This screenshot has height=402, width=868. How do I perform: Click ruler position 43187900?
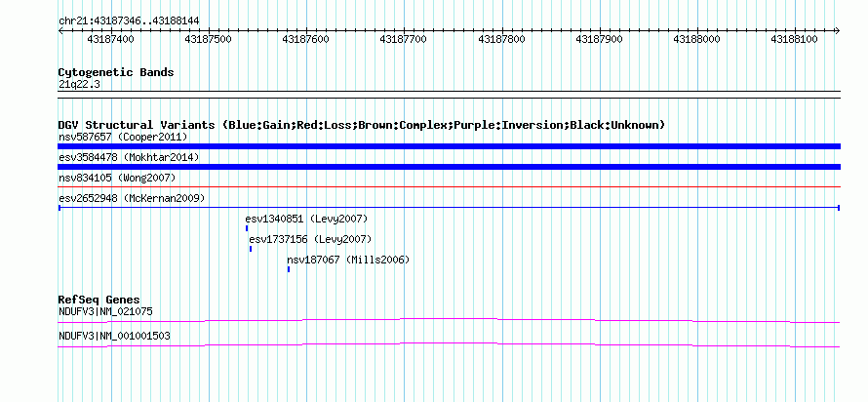pyautogui.click(x=599, y=39)
